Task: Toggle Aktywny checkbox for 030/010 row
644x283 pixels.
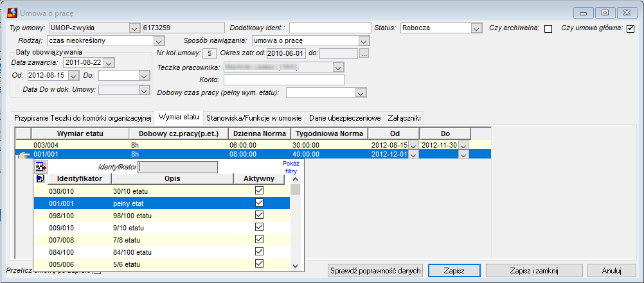Action: tap(259, 191)
